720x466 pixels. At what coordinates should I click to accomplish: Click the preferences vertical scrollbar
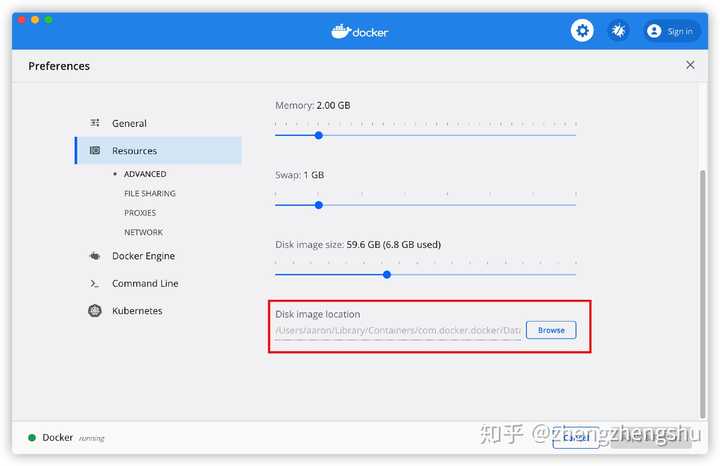point(702,294)
